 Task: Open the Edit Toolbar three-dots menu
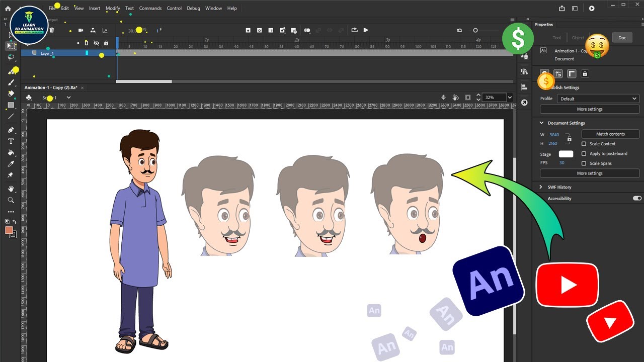coord(11,212)
